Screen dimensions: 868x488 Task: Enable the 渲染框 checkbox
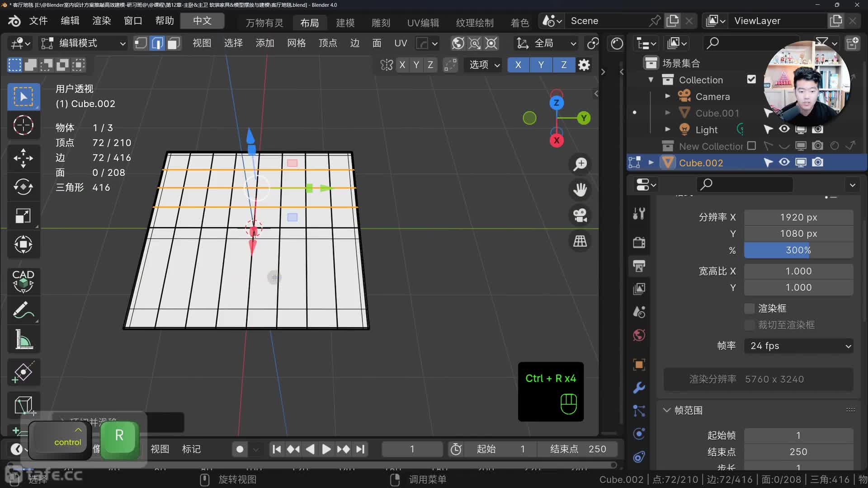point(750,308)
